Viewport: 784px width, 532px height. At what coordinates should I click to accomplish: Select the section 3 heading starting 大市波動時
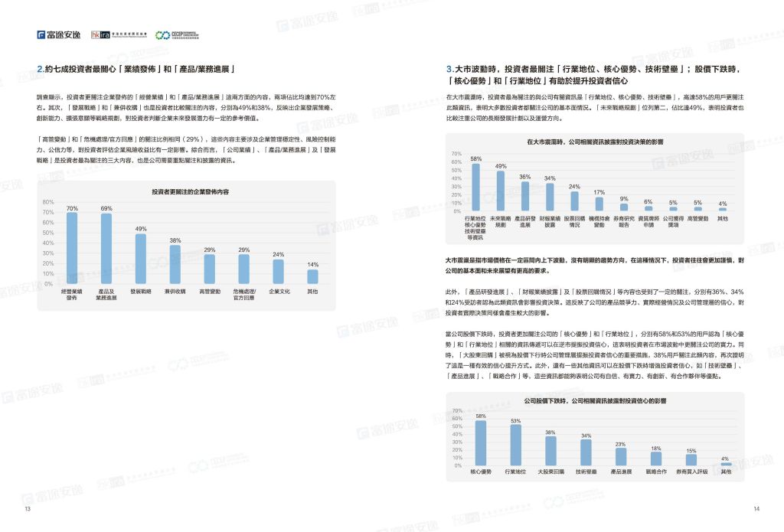[x=593, y=75]
